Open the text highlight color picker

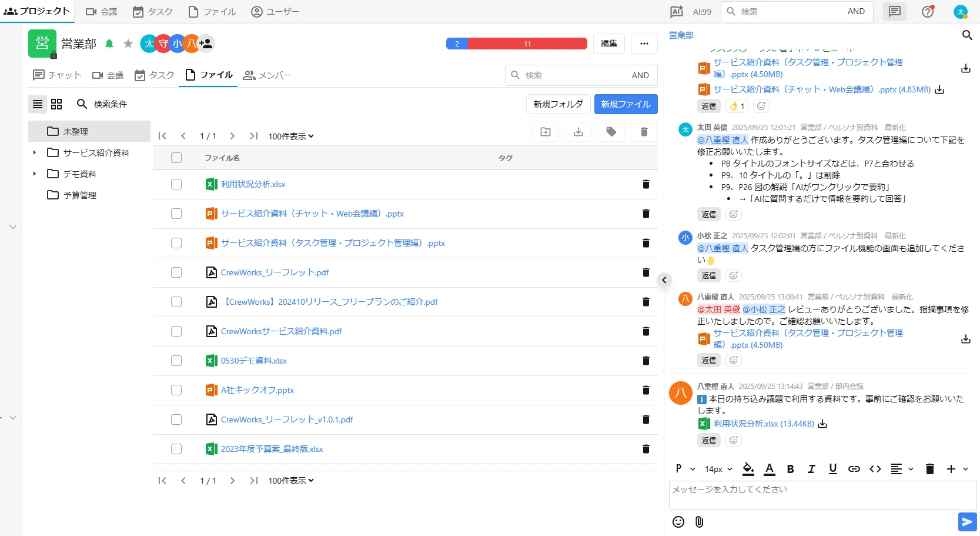[748, 469]
